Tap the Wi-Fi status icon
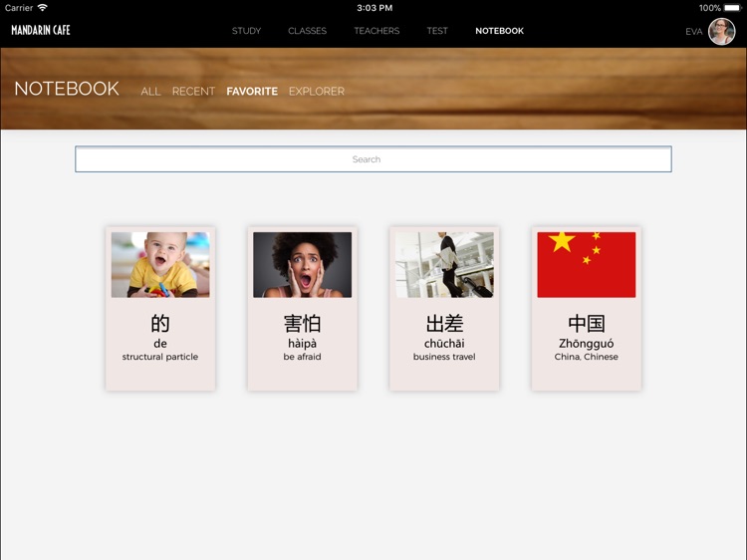This screenshot has height=560, width=747. click(x=43, y=8)
